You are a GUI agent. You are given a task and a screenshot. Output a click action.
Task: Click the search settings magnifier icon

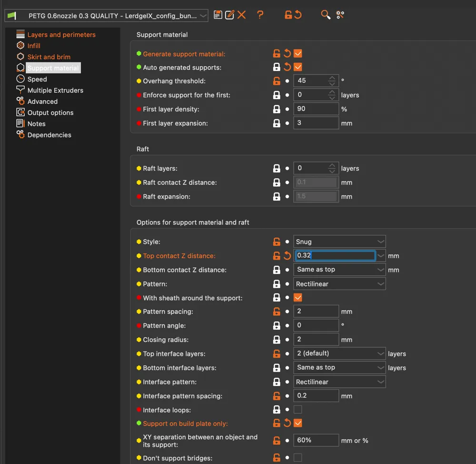tap(326, 15)
